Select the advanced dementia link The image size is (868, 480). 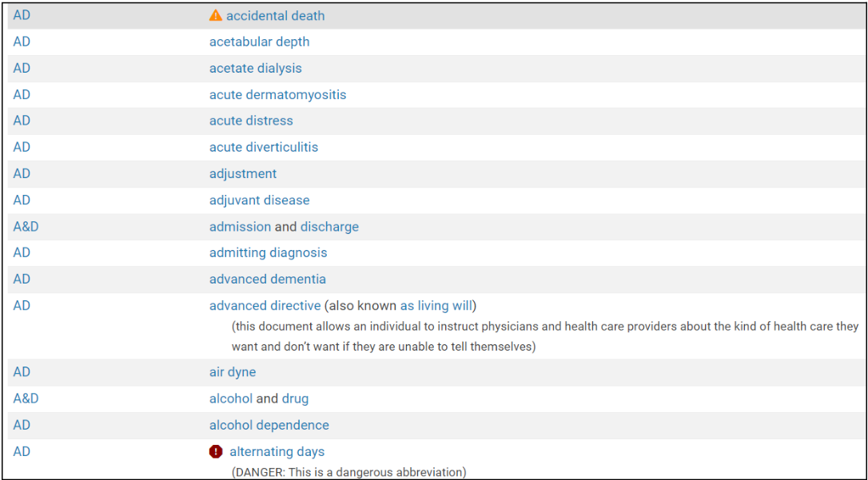(268, 279)
